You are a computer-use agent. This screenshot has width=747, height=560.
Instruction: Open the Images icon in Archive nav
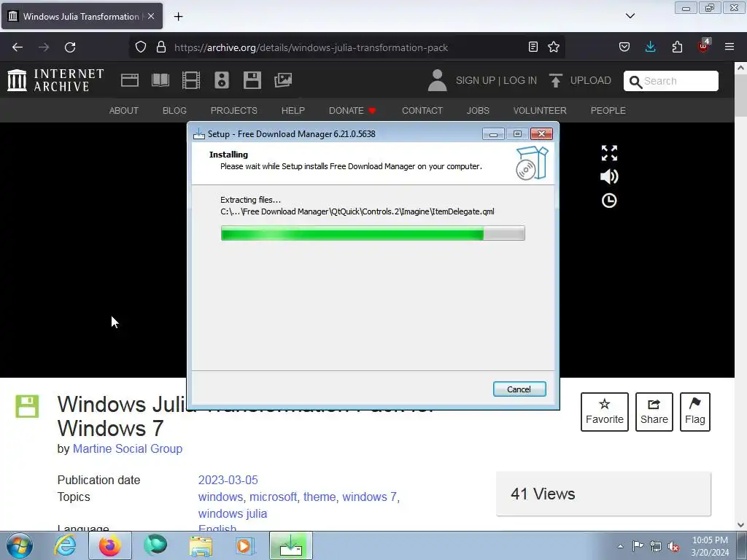(x=283, y=80)
